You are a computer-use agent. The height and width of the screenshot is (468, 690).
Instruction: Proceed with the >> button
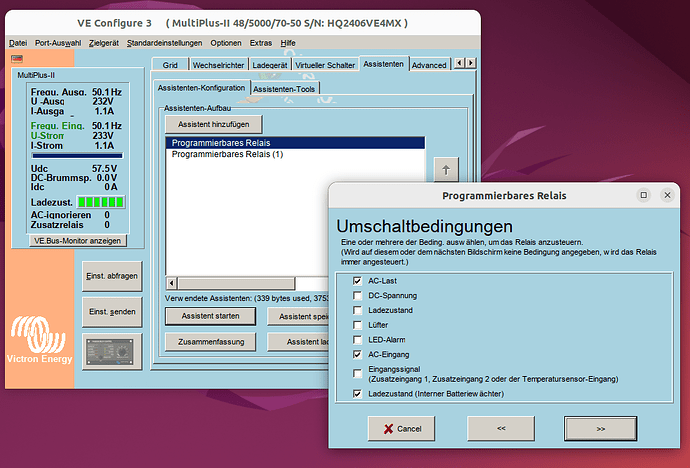600,428
